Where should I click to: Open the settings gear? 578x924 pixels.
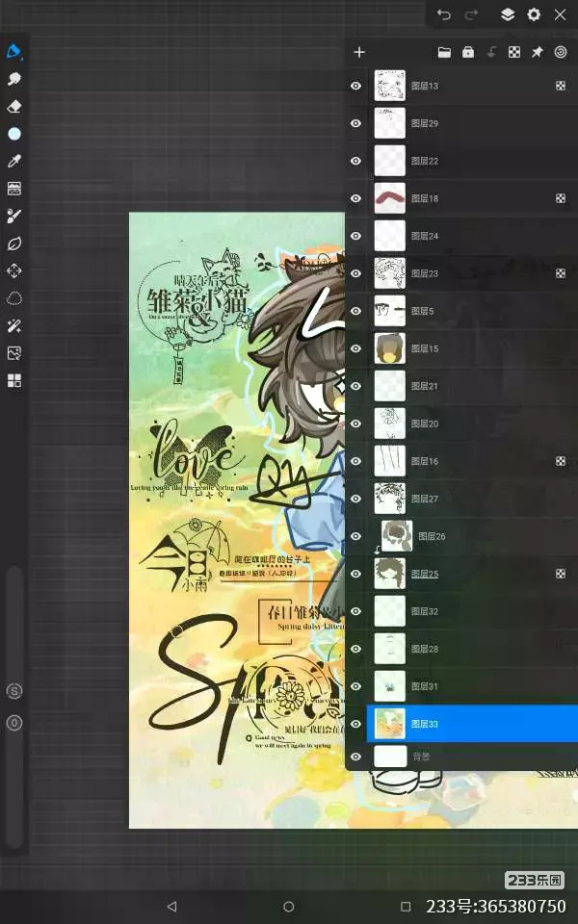pyautogui.click(x=534, y=14)
